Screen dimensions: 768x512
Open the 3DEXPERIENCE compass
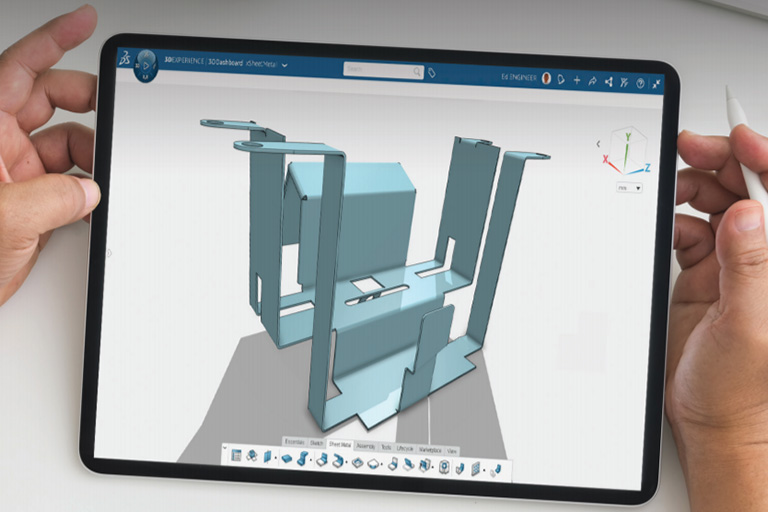[x=146, y=65]
